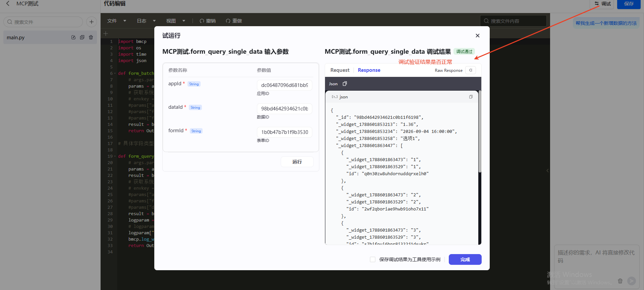Image resolution: width=644 pixels, height=290 pixels.
Task: Toggle the Raw Response switch
Action: tap(471, 70)
